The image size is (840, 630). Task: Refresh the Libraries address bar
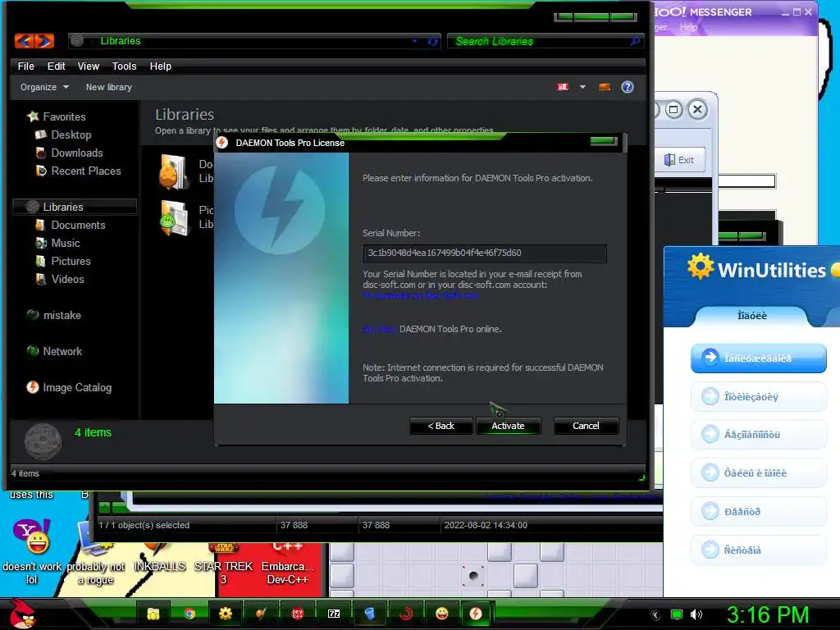tap(433, 41)
